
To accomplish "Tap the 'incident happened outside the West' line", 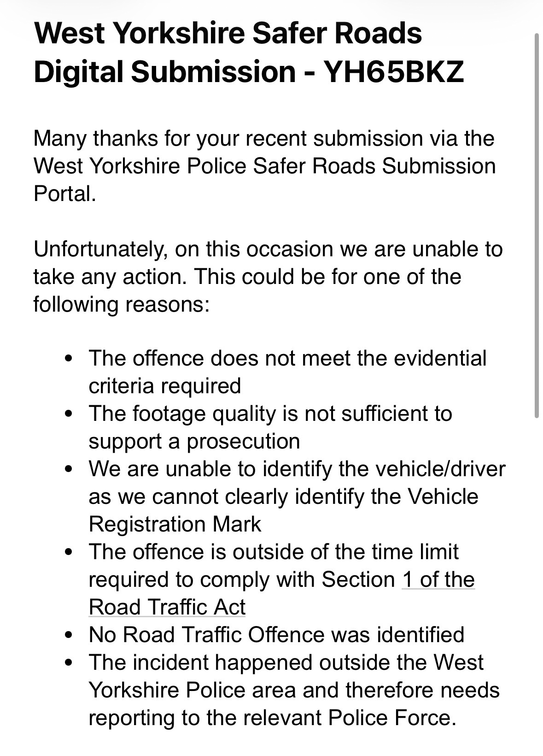I will [286, 662].
